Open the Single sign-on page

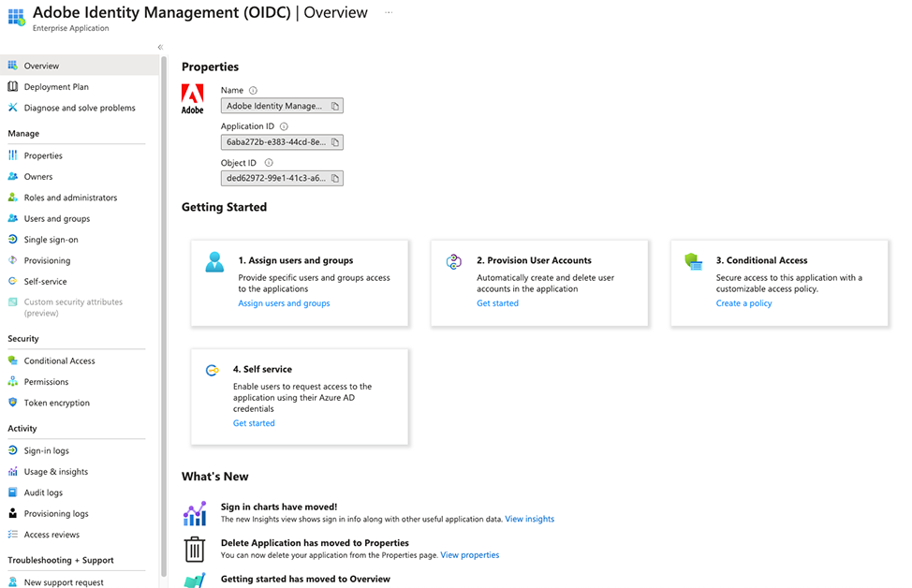click(51, 240)
